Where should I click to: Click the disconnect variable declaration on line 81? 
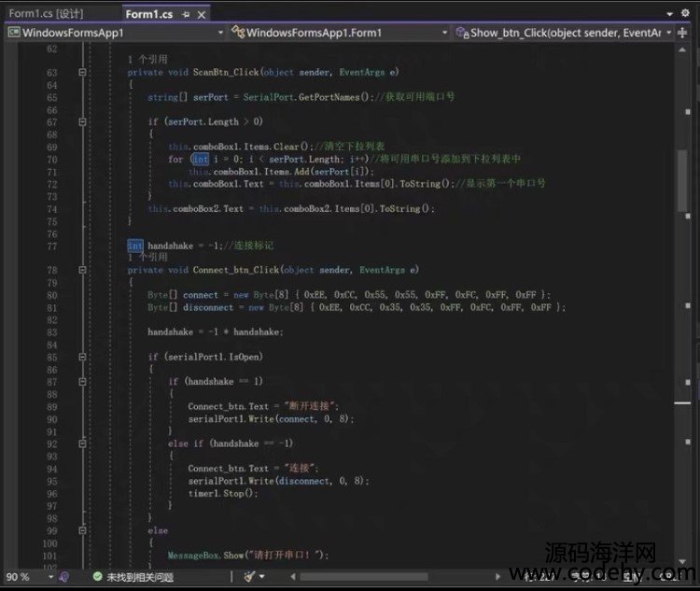coord(208,307)
